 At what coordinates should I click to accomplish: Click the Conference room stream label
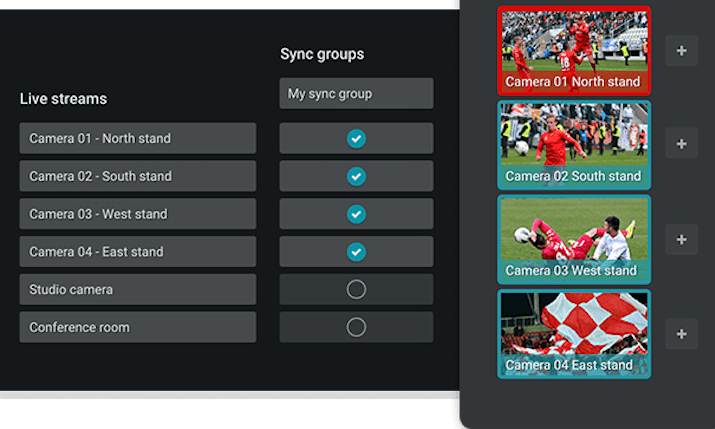[137, 327]
